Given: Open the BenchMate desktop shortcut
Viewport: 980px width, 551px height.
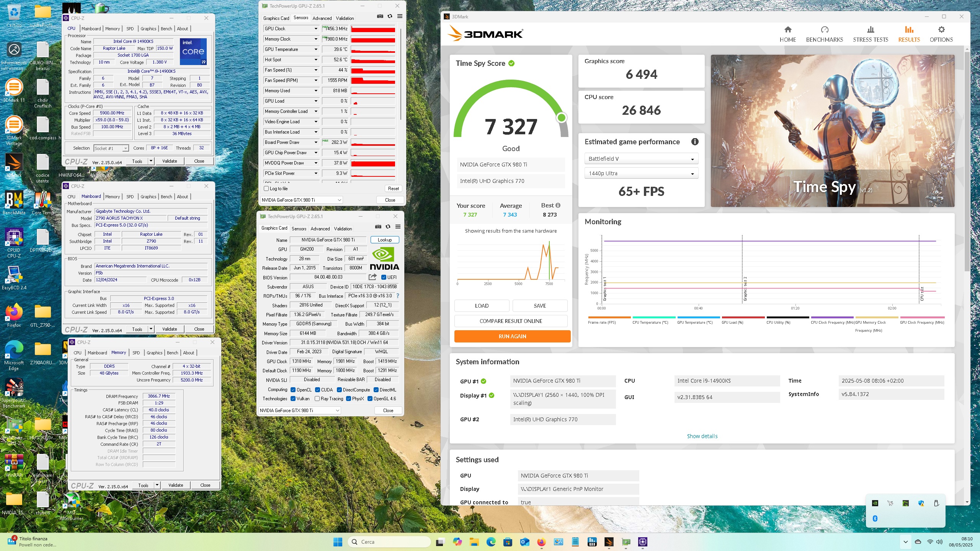Looking at the screenshot, I should pos(14,203).
